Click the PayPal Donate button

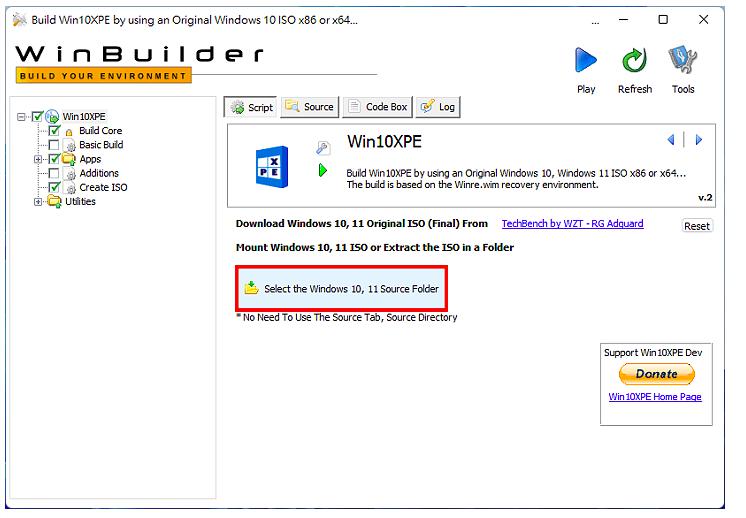[656, 374]
